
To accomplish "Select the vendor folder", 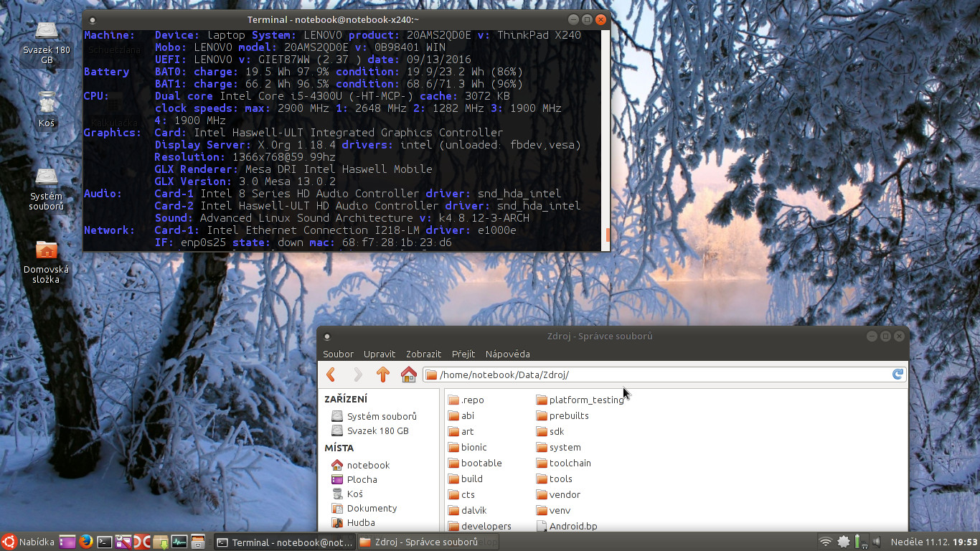I will point(559,494).
